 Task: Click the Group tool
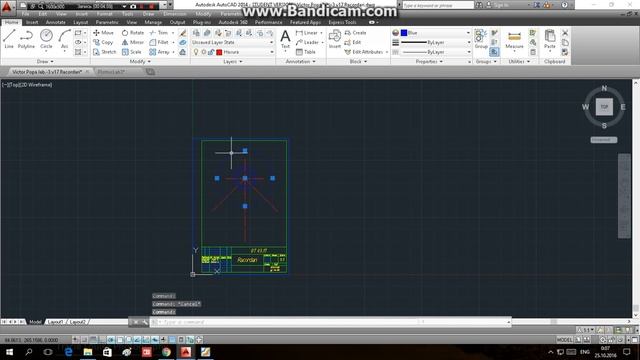pyautogui.click(x=481, y=39)
